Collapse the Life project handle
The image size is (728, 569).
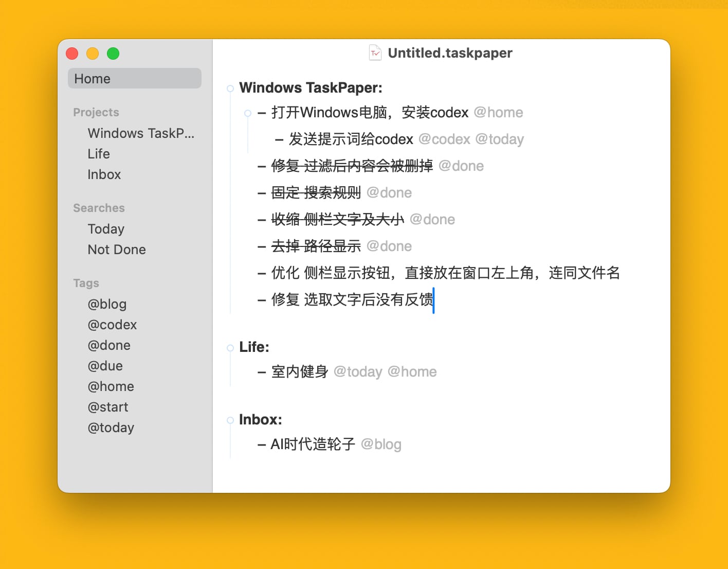point(230,348)
